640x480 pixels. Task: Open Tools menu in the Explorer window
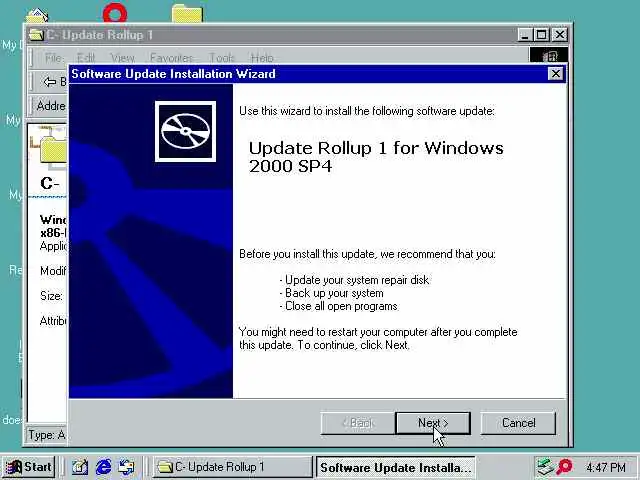tap(222, 58)
